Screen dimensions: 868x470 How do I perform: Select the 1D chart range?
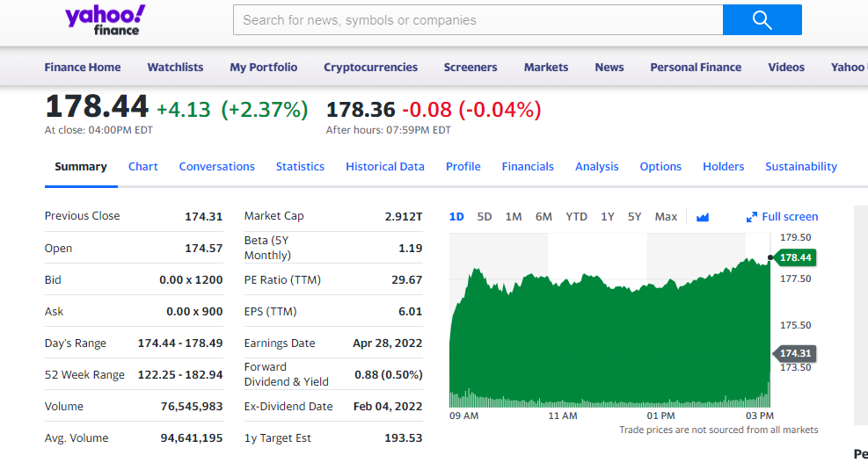click(x=456, y=217)
